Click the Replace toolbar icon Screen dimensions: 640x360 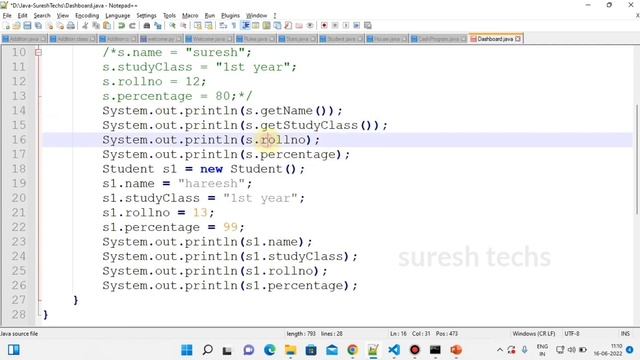click(x=158, y=26)
